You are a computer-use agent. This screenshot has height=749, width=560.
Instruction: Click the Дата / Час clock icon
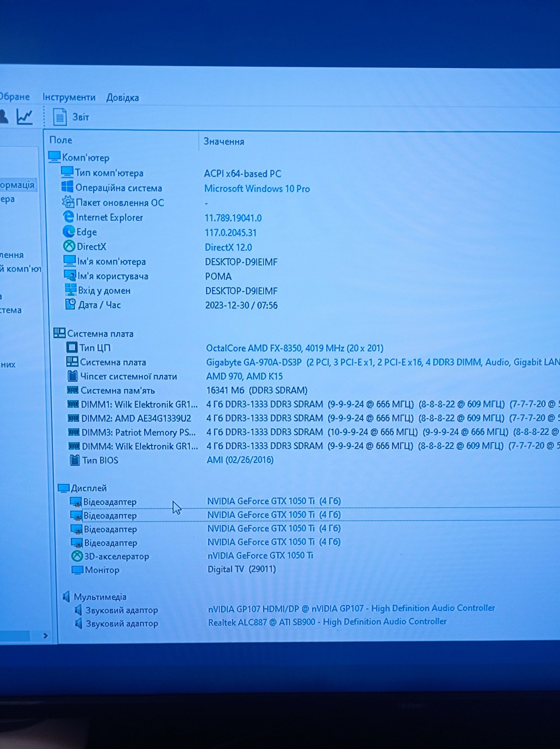(71, 304)
